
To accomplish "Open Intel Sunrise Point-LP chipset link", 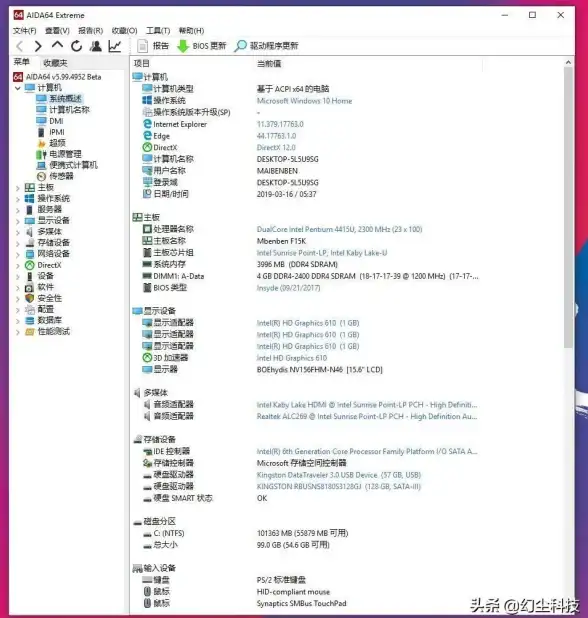I will pos(322,253).
